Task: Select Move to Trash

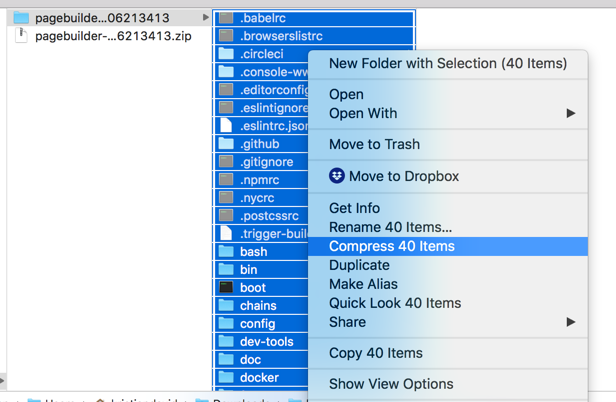Action: click(x=374, y=144)
